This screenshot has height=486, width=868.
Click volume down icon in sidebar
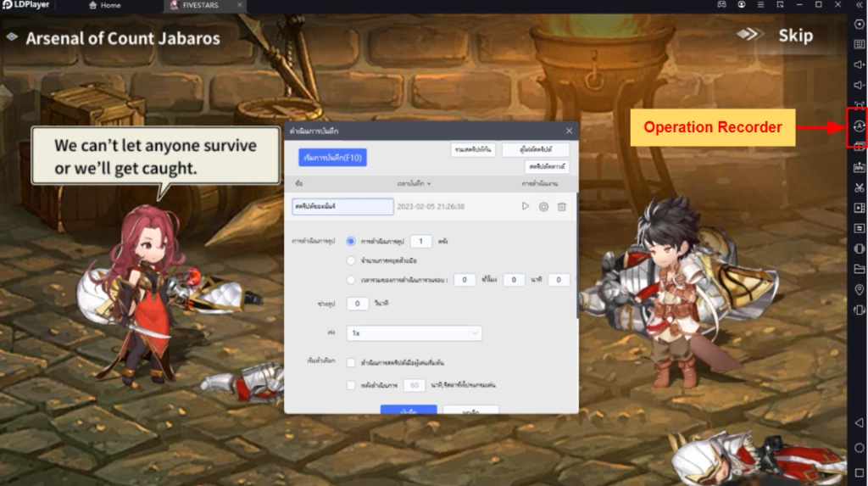click(860, 86)
